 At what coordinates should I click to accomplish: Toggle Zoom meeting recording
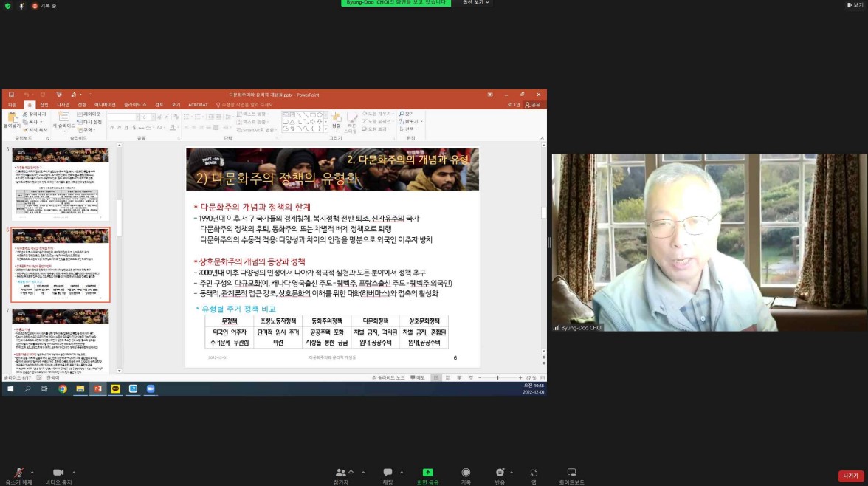tap(466, 473)
